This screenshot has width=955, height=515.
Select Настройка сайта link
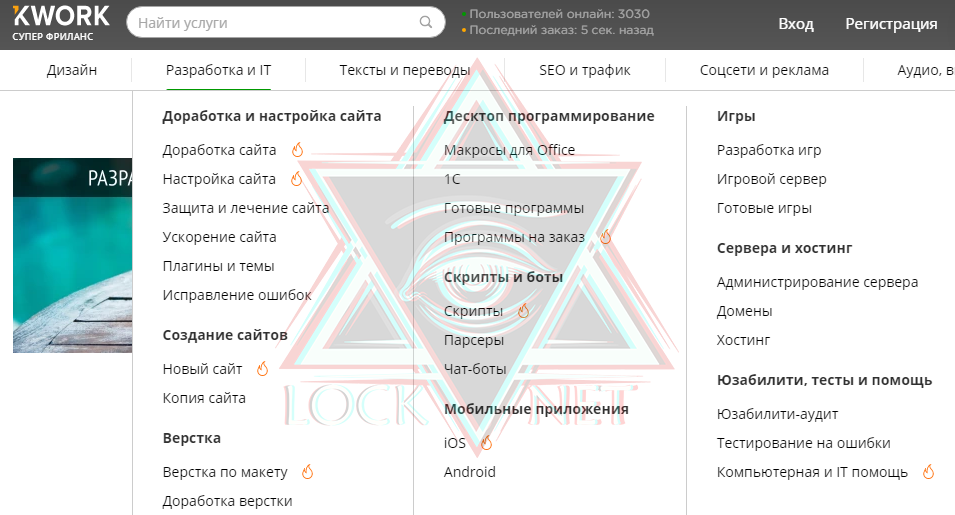219,179
